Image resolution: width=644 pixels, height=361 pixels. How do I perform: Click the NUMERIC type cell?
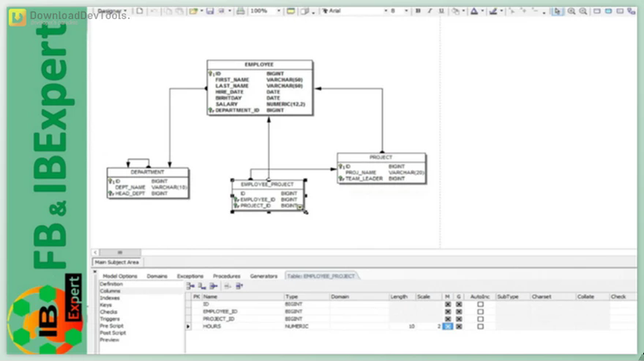307,327
